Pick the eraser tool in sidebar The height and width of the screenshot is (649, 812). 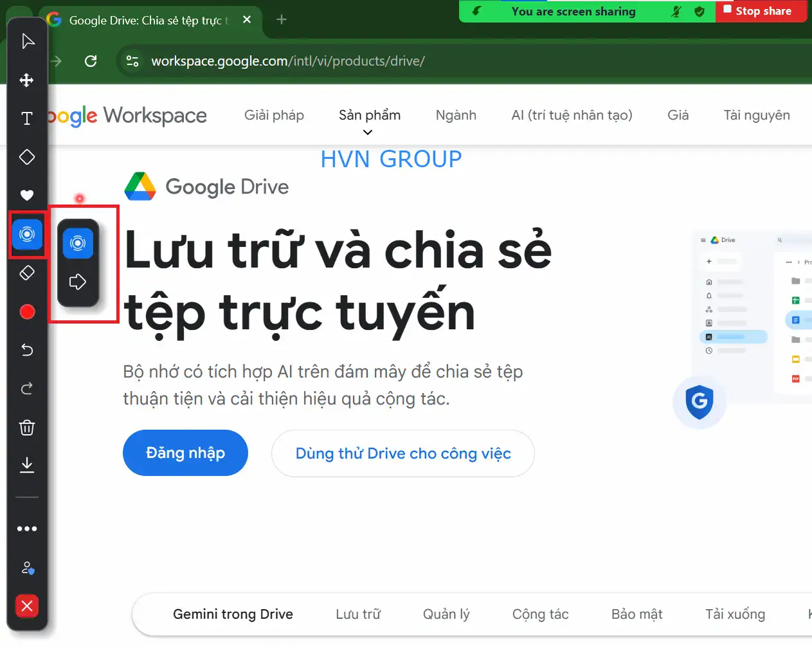pos(27,273)
